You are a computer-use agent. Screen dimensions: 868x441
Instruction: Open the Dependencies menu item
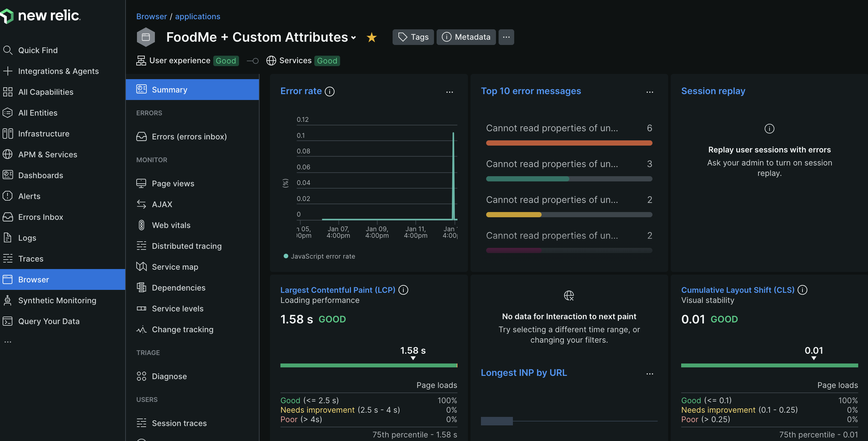point(192,288)
